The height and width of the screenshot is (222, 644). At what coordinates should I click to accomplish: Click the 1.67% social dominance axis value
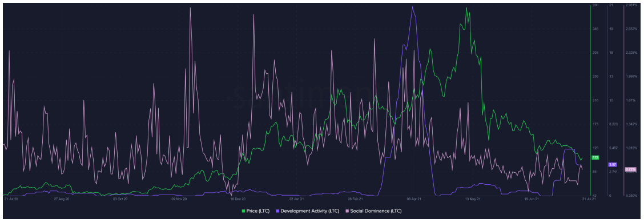point(630,100)
